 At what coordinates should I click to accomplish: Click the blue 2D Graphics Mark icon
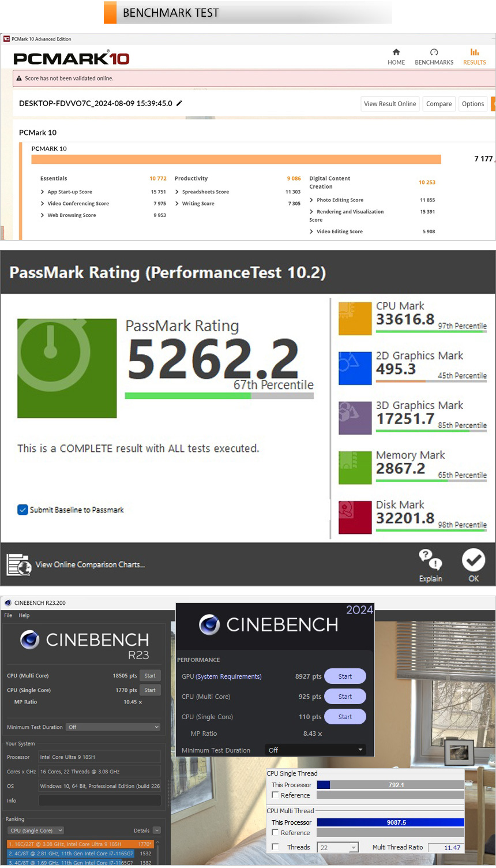click(355, 368)
